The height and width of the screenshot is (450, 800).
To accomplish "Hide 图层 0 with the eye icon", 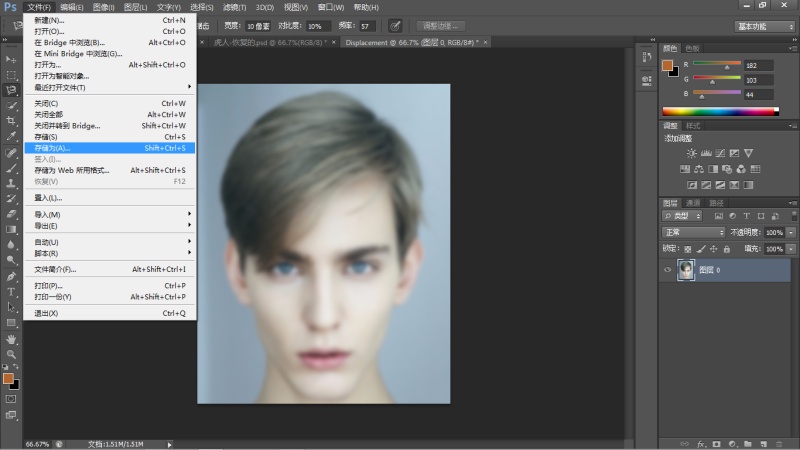I will tap(667, 270).
